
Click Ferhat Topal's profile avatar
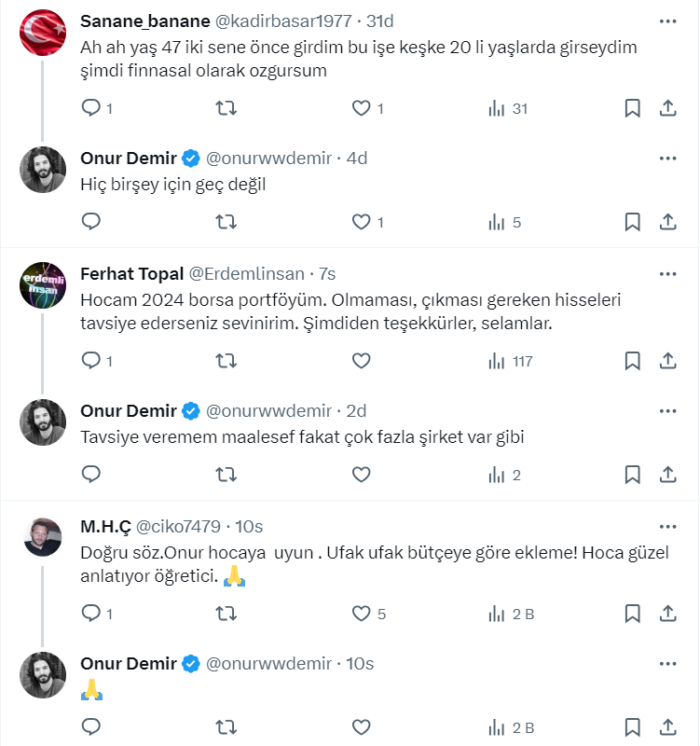click(x=43, y=283)
